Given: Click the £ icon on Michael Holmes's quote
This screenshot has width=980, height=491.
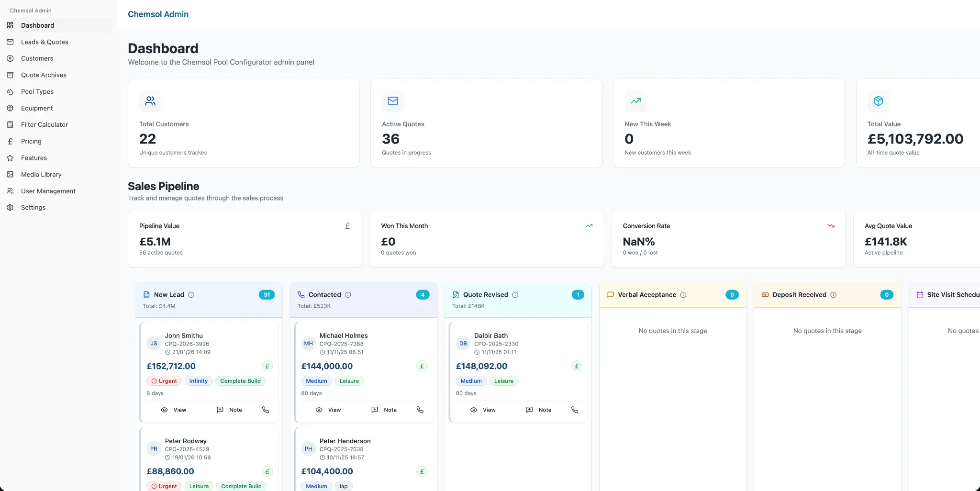Looking at the screenshot, I should pyautogui.click(x=422, y=366).
